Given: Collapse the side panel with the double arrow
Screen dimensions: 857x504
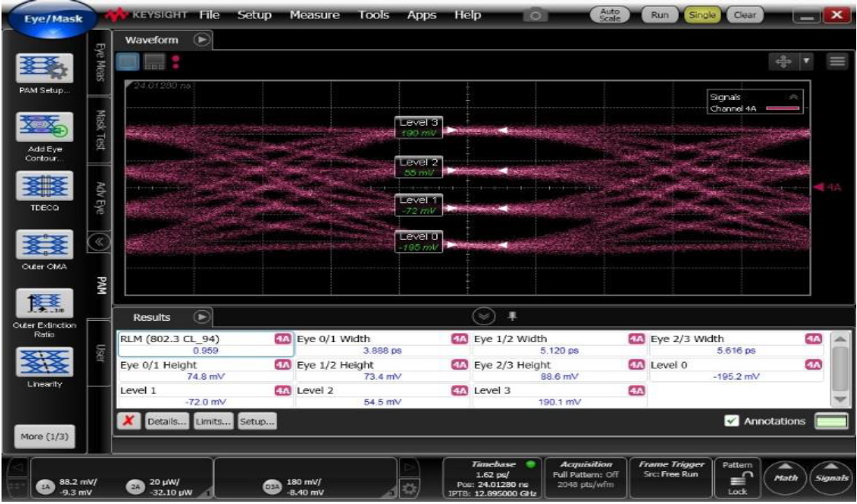Looking at the screenshot, I should click(99, 244).
